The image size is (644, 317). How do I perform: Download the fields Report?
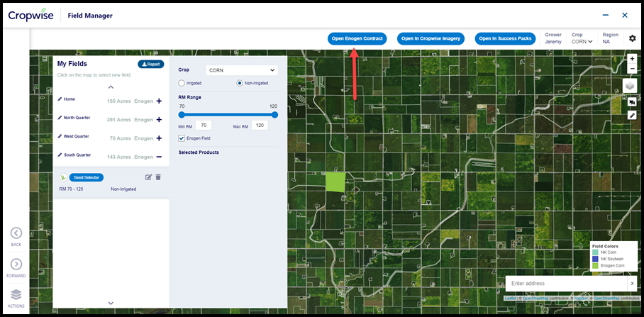151,64
